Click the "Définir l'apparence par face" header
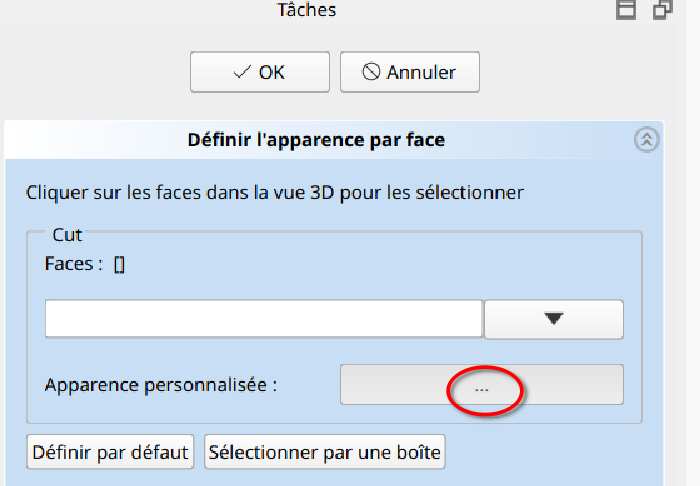 (x=316, y=140)
